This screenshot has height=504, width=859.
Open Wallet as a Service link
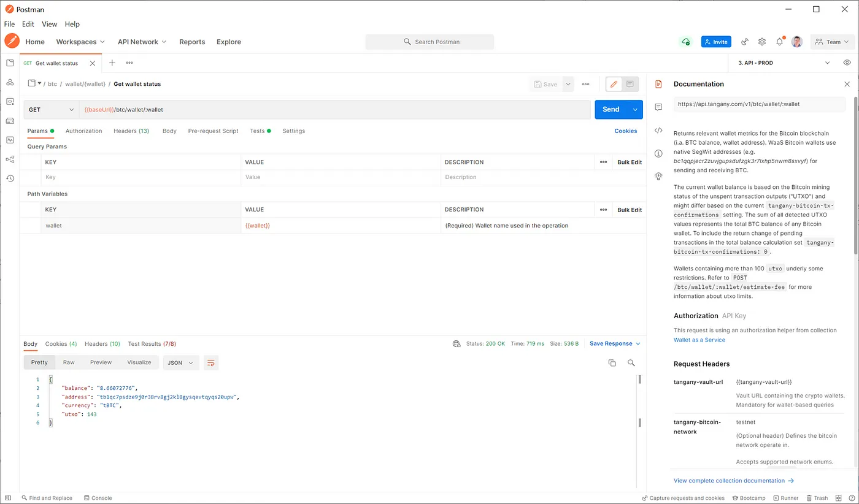[699, 340]
